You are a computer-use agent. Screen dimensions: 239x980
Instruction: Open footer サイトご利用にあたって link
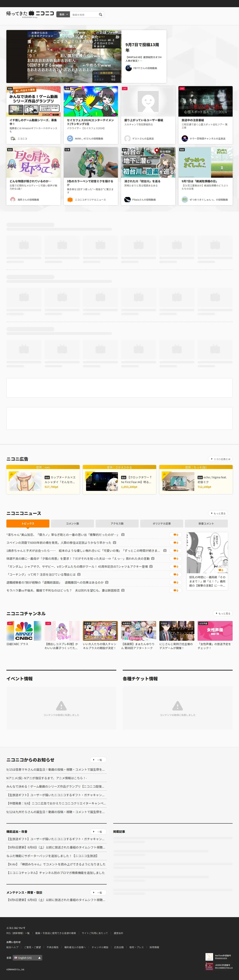tap(95, 933)
